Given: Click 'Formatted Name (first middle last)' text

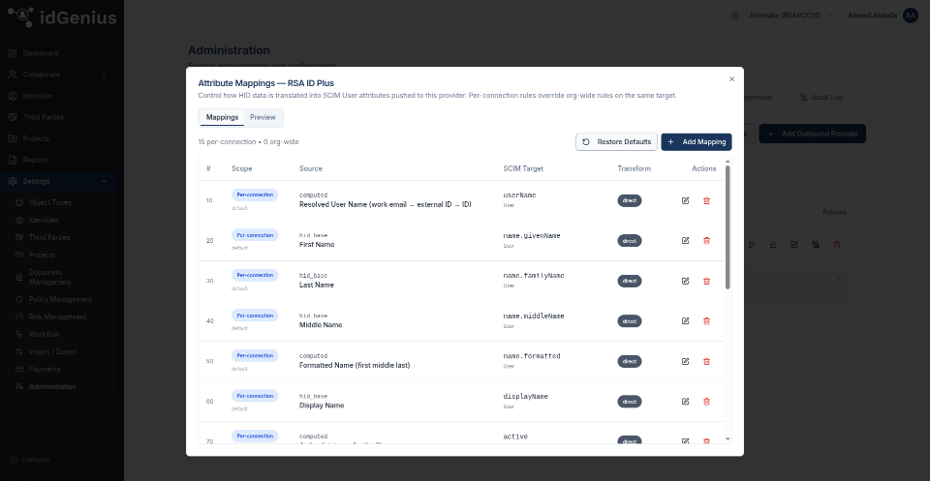Looking at the screenshot, I should (355, 365).
